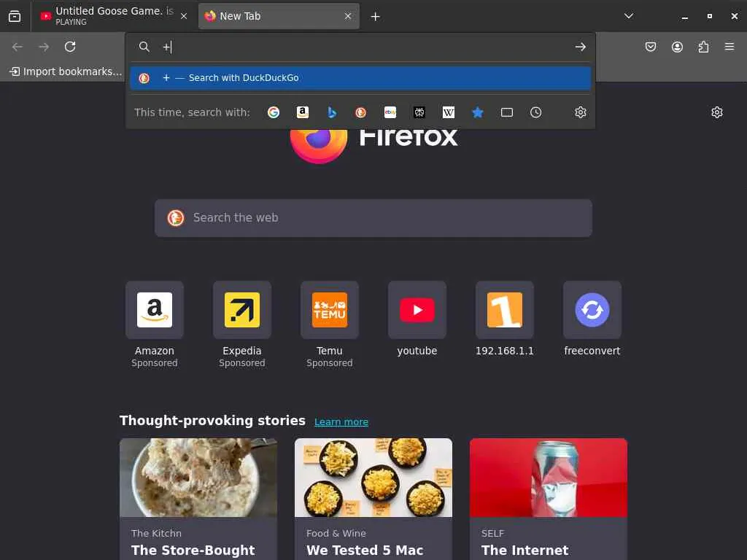
Task: Go back with the back arrow
Action: [18, 47]
